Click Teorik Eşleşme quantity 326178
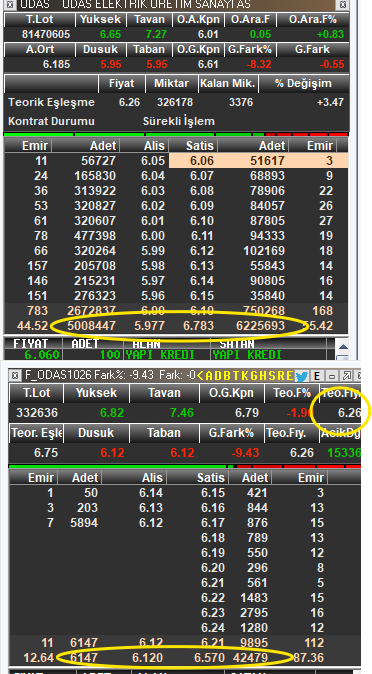Screen dimensions: 372x674 pos(175,103)
